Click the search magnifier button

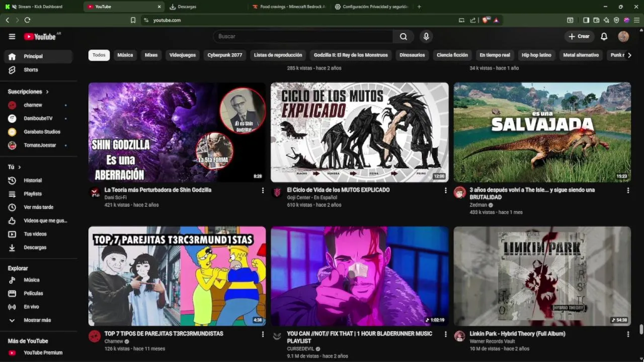404,36
